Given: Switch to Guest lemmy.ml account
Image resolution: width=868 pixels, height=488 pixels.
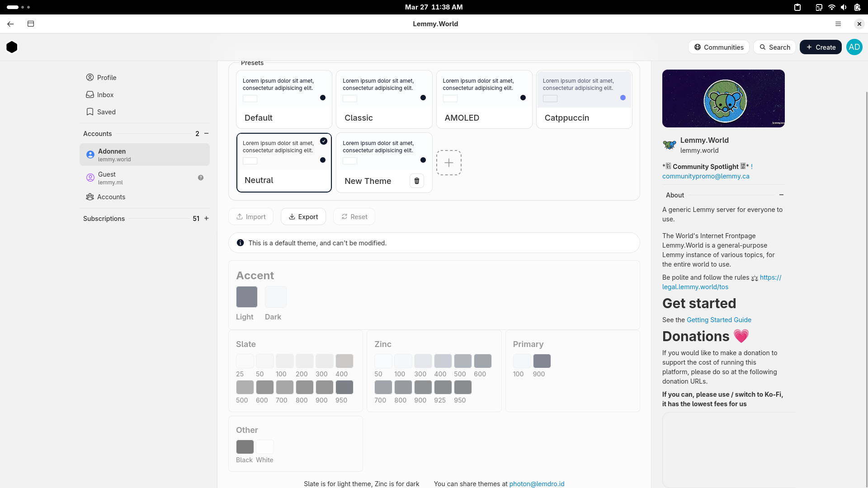Looking at the screenshot, I should [x=145, y=178].
